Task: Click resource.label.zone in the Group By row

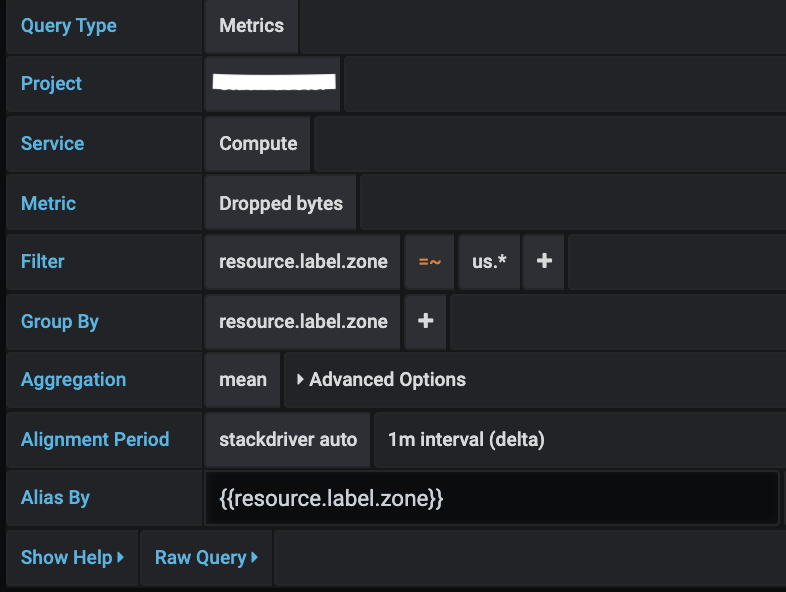Action: coord(303,322)
